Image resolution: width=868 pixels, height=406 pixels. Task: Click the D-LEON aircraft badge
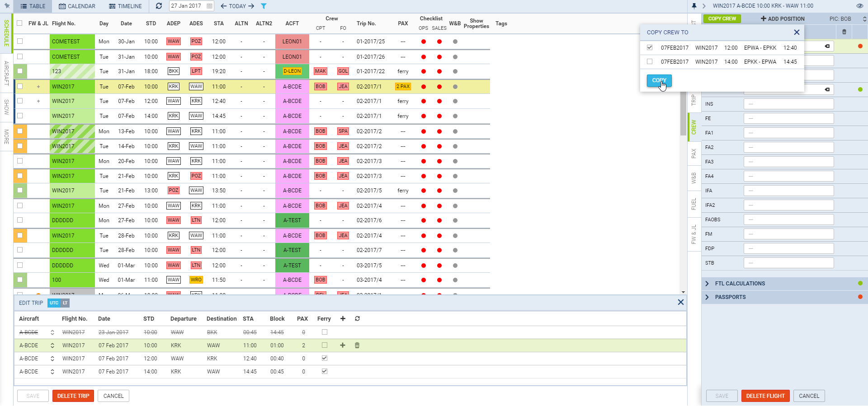coord(292,71)
